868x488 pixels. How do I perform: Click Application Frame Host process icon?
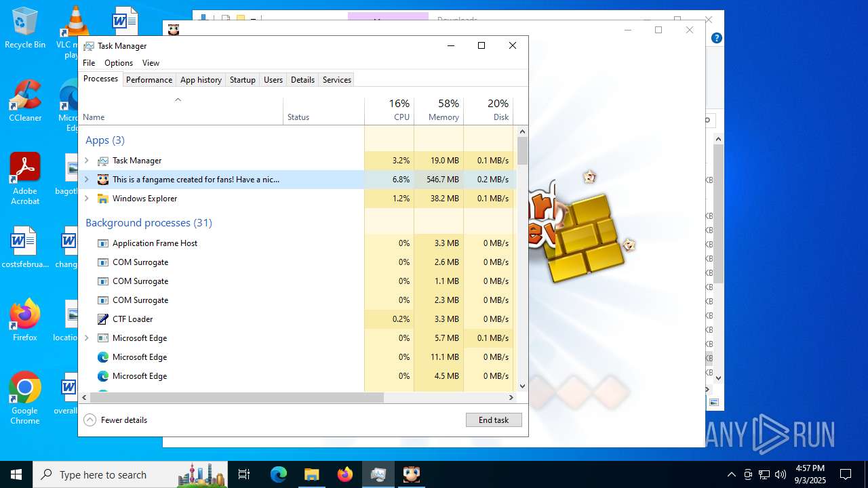point(103,243)
